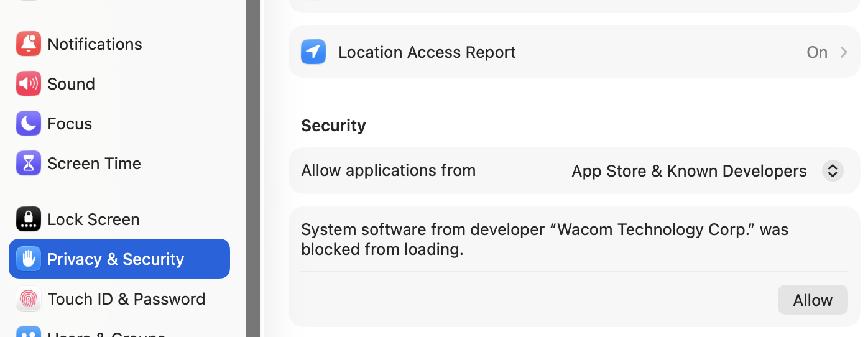The height and width of the screenshot is (337, 868).
Task: Click the Lock Screen icon
Action: (x=29, y=219)
